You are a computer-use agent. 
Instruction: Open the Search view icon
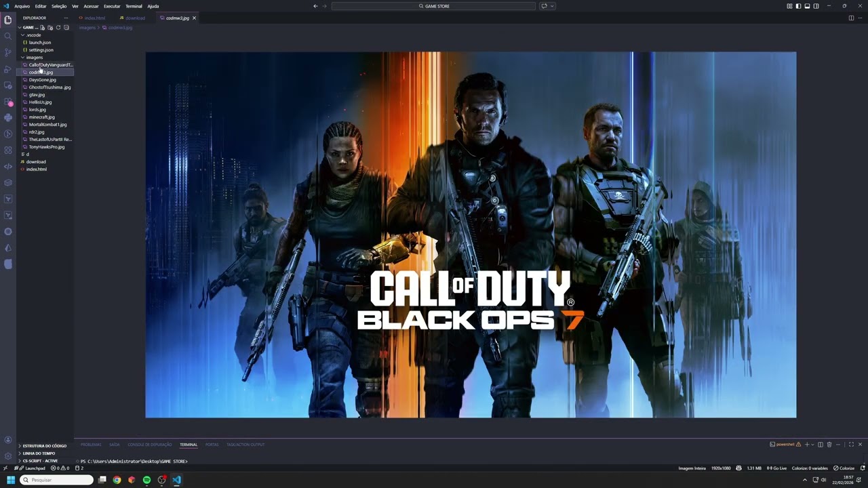coord(8,36)
